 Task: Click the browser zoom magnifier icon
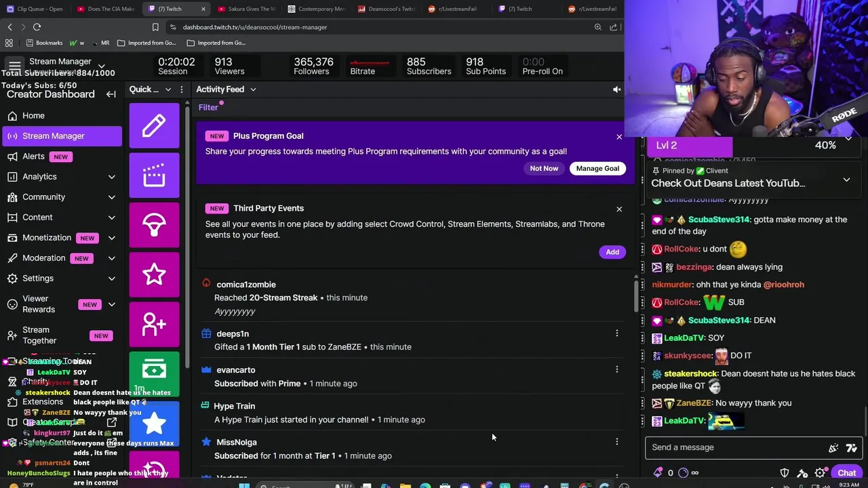point(597,27)
